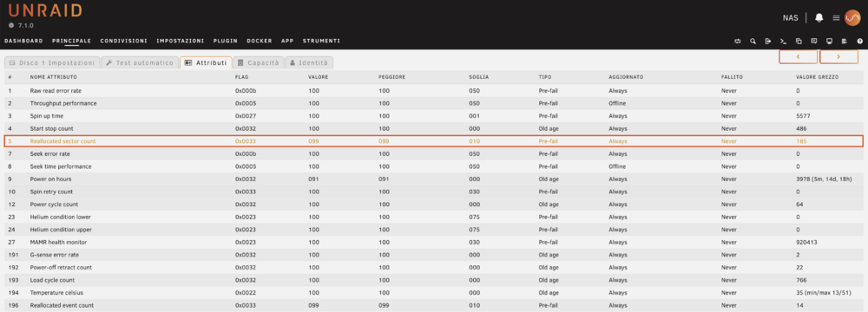Click Power-off retract count attribute
The height and width of the screenshot is (312, 868).
pos(61,268)
